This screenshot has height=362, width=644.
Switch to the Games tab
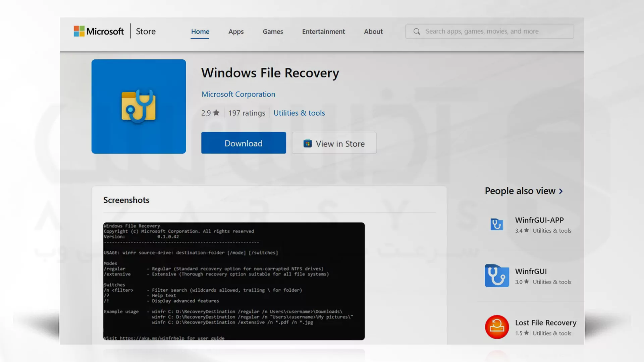(x=273, y=32)
